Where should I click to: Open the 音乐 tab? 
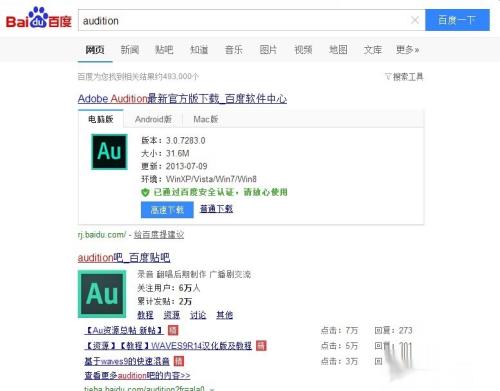point(234,50)
